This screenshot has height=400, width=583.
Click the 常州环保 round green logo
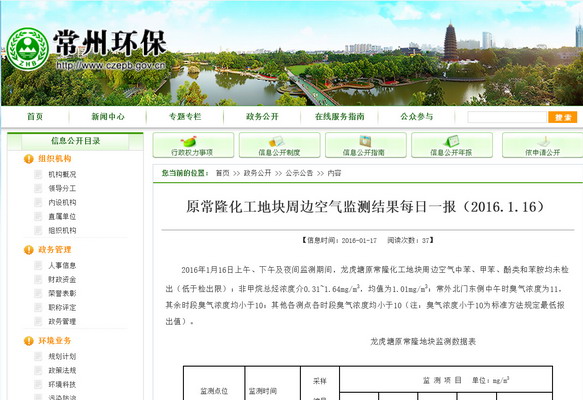28,49
